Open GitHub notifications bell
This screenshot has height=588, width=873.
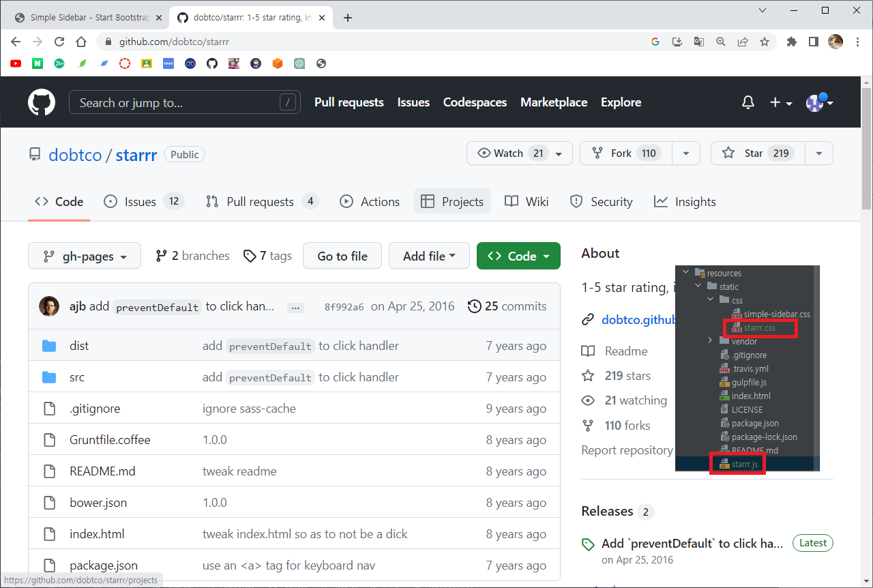click(748, 102)
